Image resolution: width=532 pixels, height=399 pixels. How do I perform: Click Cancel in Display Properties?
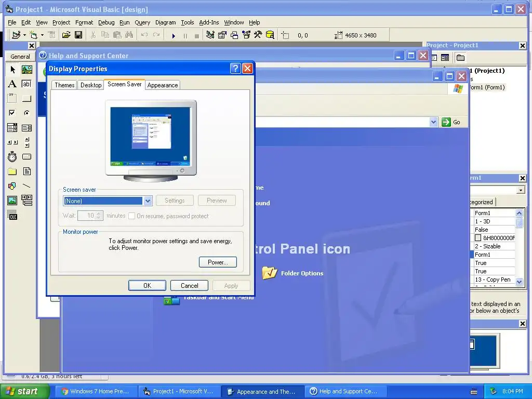(189, 286)
